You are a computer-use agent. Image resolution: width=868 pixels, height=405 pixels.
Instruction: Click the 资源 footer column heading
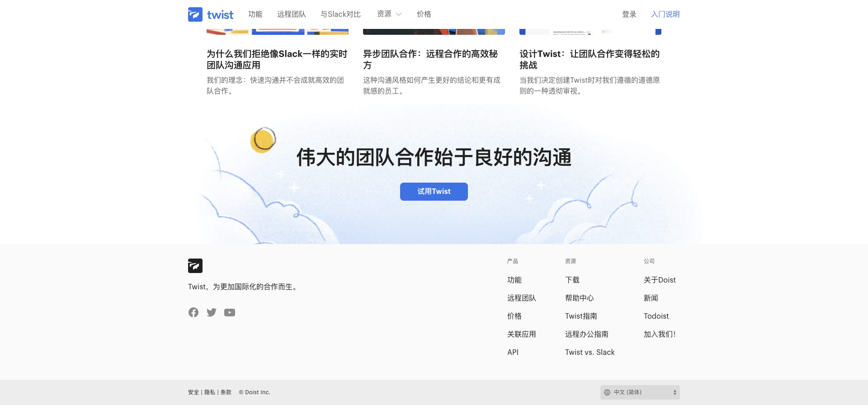coord(571,261)
